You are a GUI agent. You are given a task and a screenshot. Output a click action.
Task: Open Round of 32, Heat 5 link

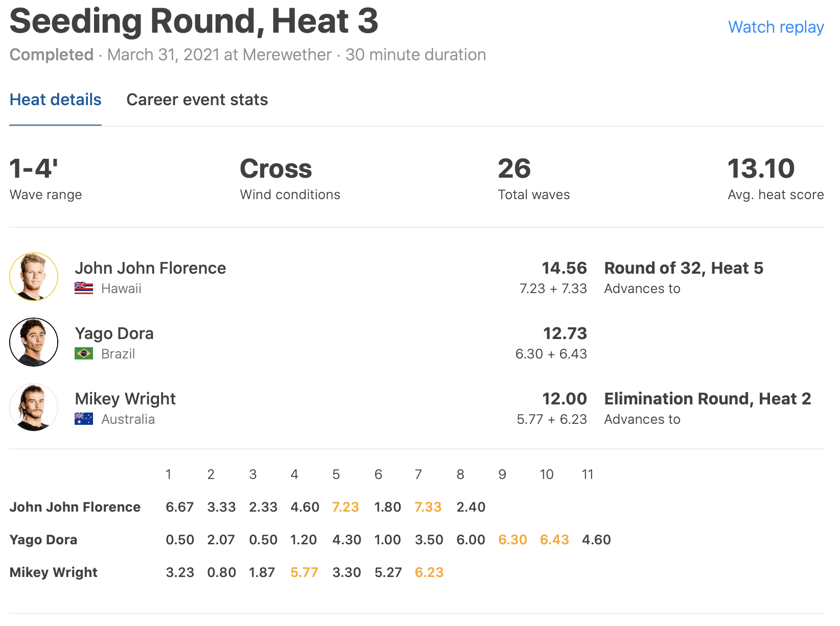pos(684,268)
